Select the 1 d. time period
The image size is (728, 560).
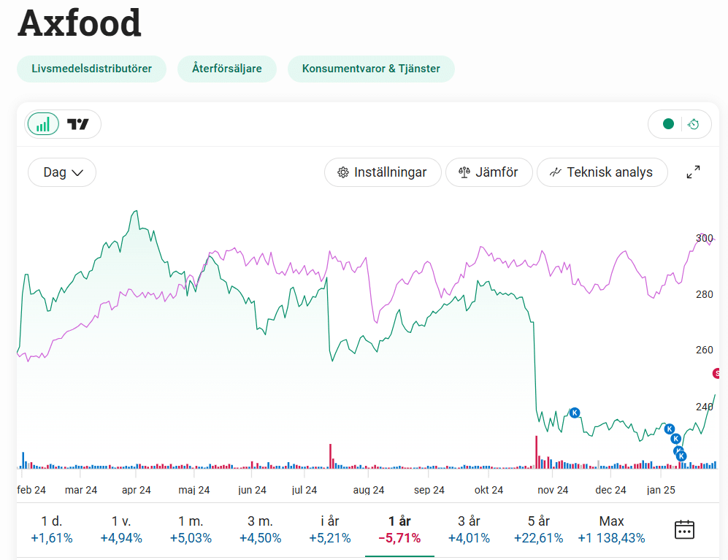[51, 529]
